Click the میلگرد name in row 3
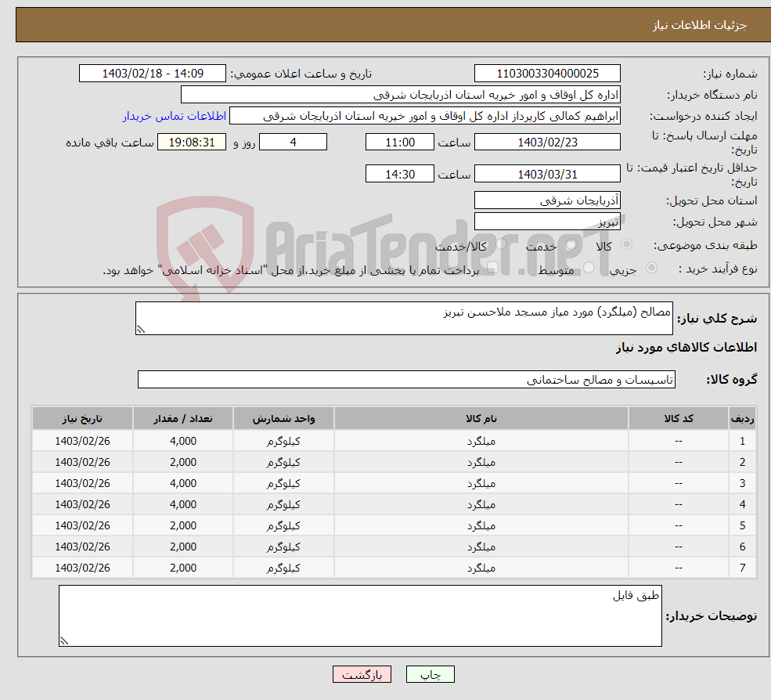The height and width of the screenshot is (700, 771). click(481, 484)
